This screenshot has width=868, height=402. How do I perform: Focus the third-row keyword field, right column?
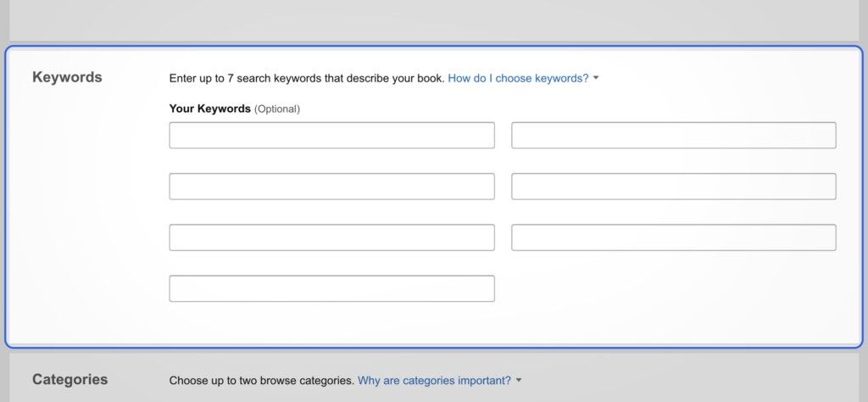(x=674, y=237)
